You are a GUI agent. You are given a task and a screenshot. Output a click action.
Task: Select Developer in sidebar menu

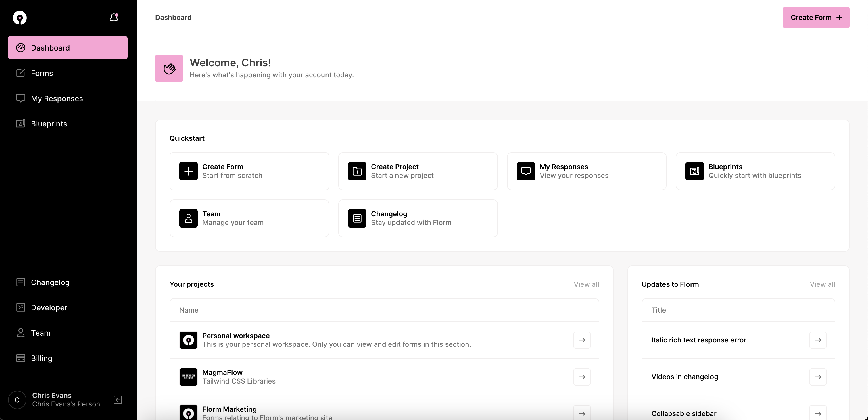pyautogui.click(x=49, y=307)
